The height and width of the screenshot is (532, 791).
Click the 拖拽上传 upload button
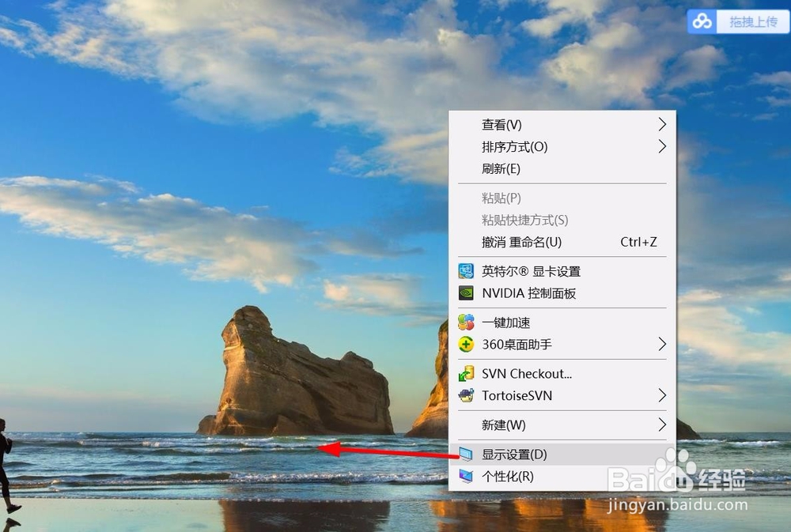[753, 21]
